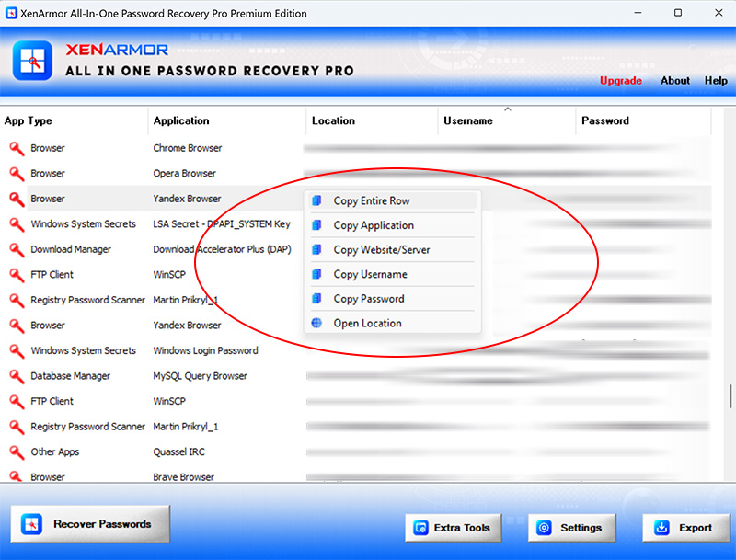This screenshot has height=560, width=736.
Task: Choose Copy Entire Row from context menu
Action: coord(392,200)
